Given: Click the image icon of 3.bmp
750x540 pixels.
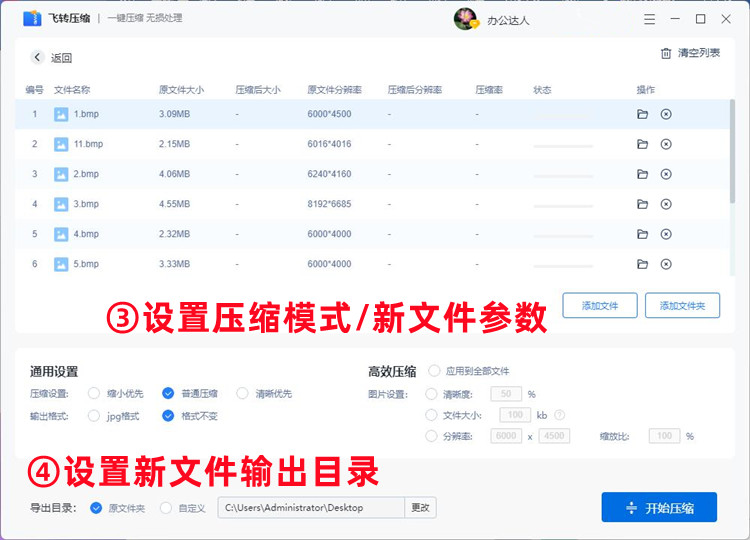Looking at the screenshot, I should tap(61, 204).
